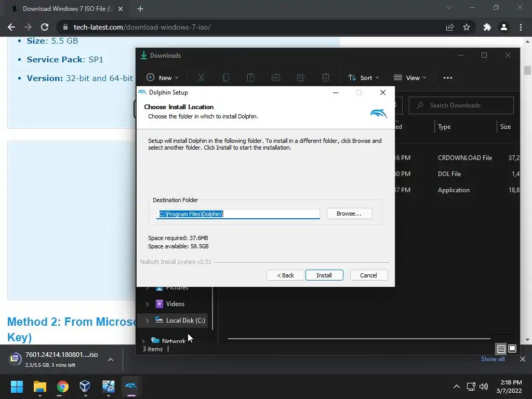Reload the tech-latest page

click(x=45, y=27)
